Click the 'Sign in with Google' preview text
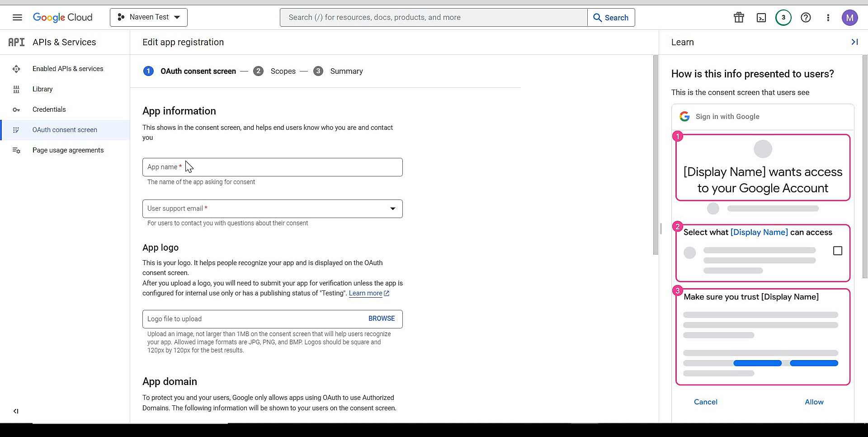This screenshot has height=437, width=868. point(727,117)
